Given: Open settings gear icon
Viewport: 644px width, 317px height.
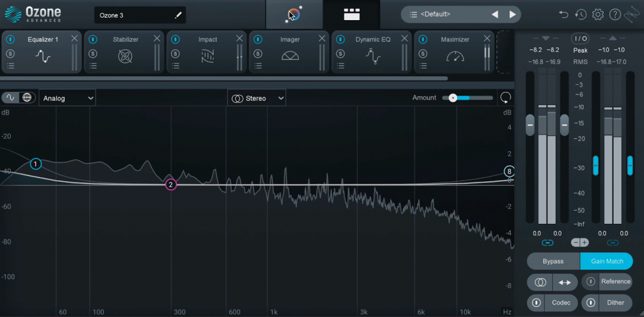Looking at the screenshot, I should point(597,15).
